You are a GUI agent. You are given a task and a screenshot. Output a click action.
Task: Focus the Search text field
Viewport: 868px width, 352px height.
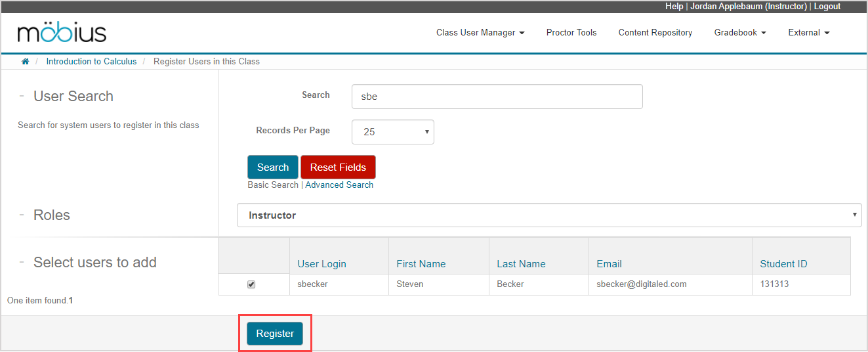[497, 97]
